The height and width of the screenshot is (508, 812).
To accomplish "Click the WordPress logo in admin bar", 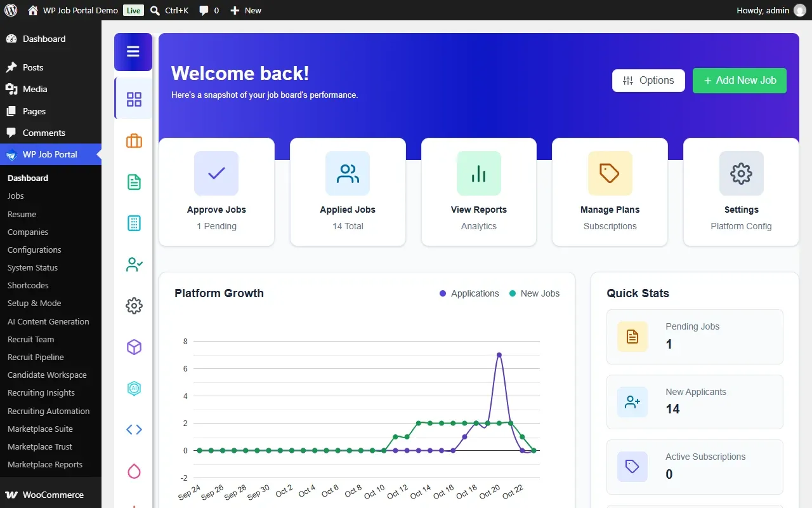I will (11, 10).
